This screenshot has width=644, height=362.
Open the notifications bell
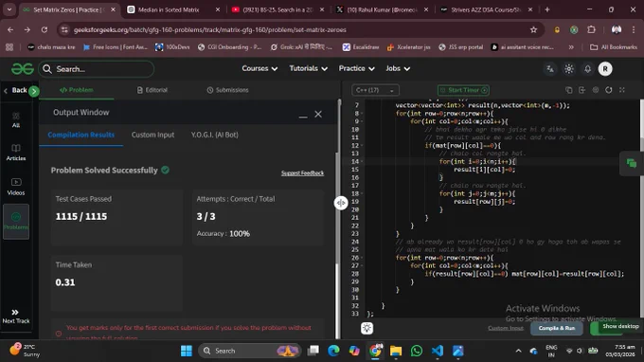point(588,69)
